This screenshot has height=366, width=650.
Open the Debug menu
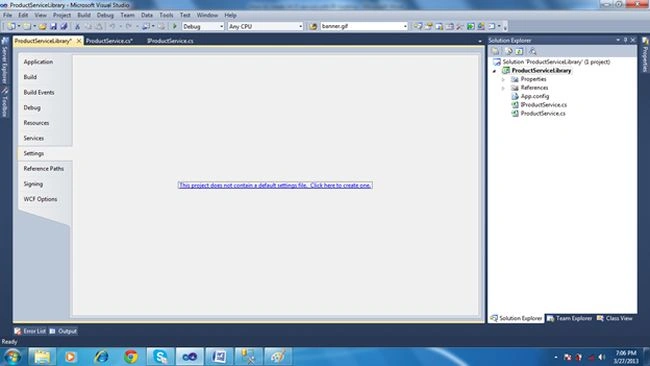pyautogui.click(x=105, y=15)
